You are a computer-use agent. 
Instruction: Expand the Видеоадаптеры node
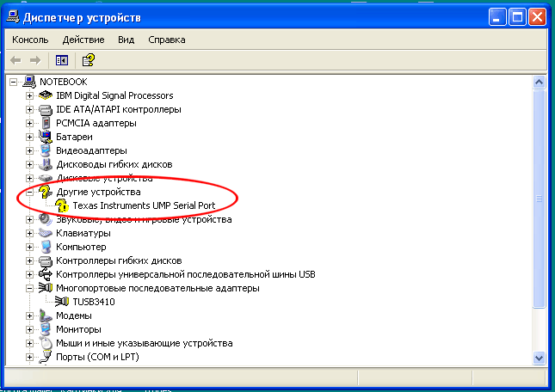point(30,151)
